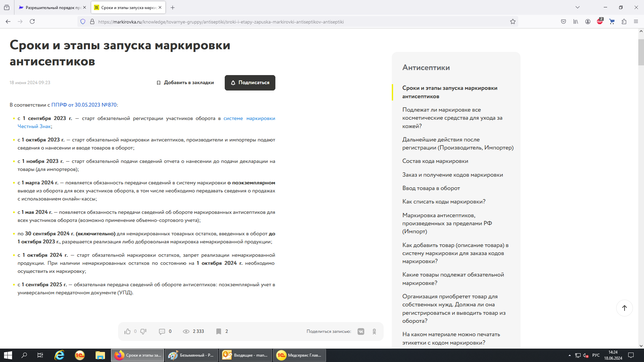Open the ППРФ от 30.05.2023 №870 link
Viewport: 644px width, 362px height.
click(84, 105)
